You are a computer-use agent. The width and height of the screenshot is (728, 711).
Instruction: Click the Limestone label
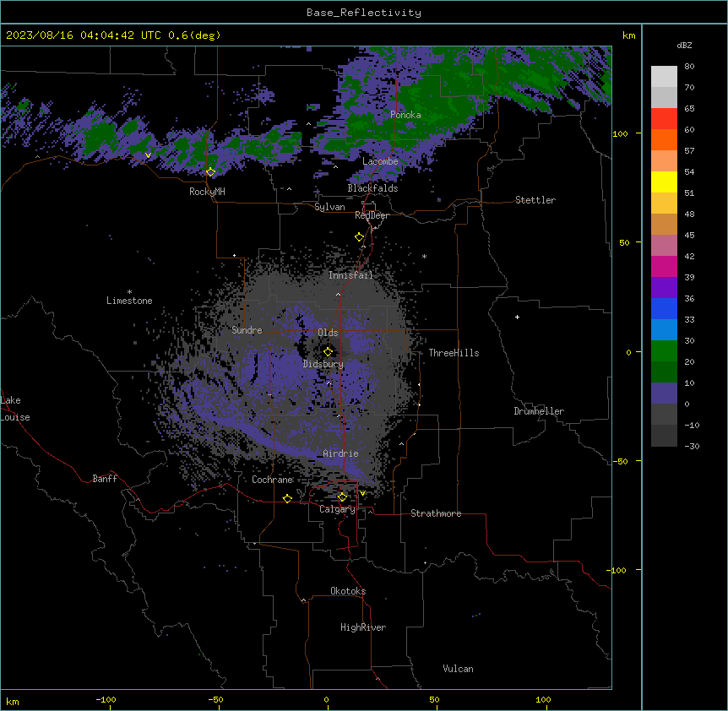pos(129,301)
